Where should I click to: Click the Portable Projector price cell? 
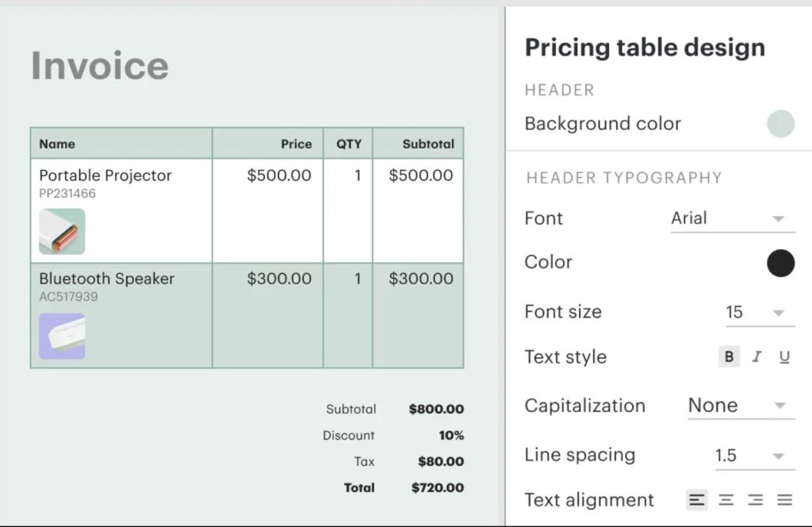(x=278, y=175)
